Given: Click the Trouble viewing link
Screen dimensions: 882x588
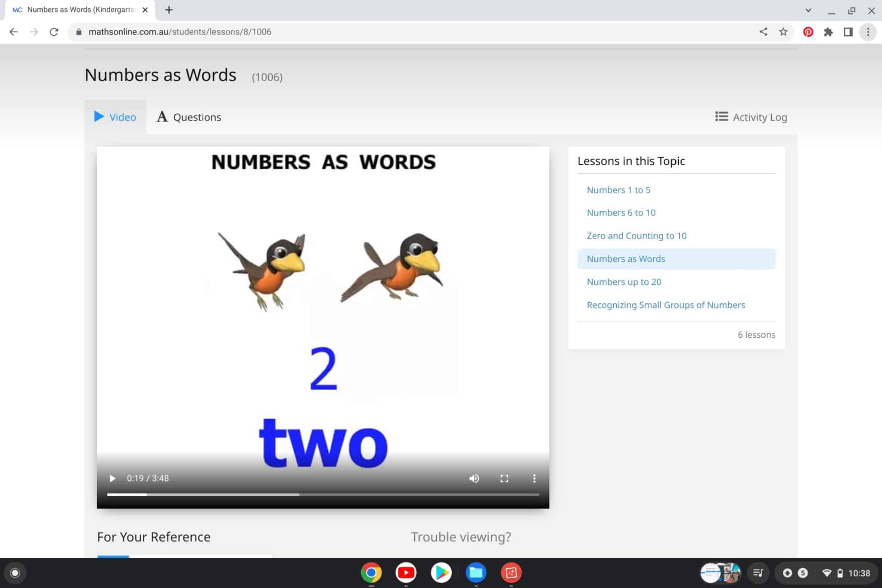Looking at the screenshot, I should (x=461, y=537).
